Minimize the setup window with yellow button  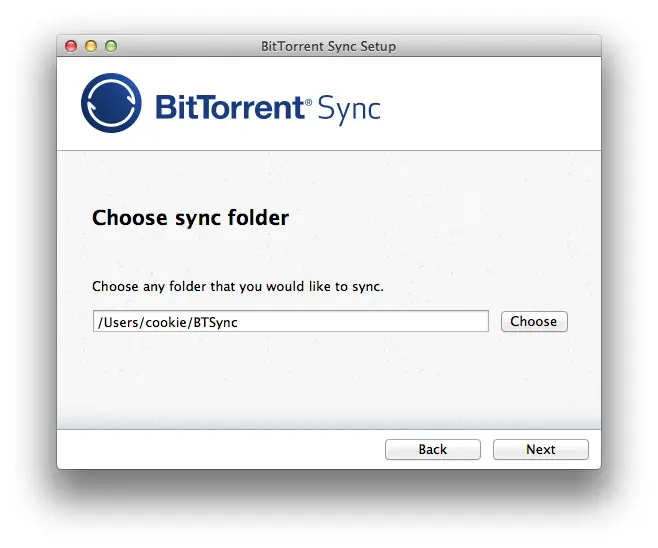point(91,46)
